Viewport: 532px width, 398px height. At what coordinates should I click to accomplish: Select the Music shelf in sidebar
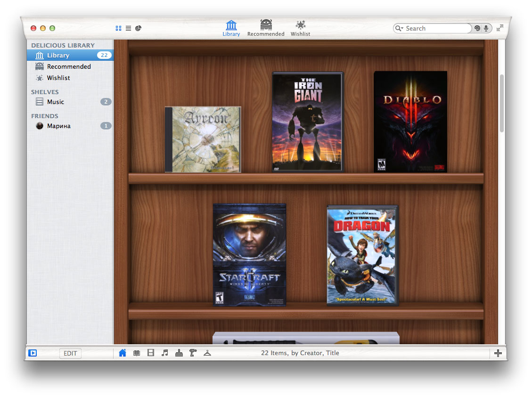56,102
